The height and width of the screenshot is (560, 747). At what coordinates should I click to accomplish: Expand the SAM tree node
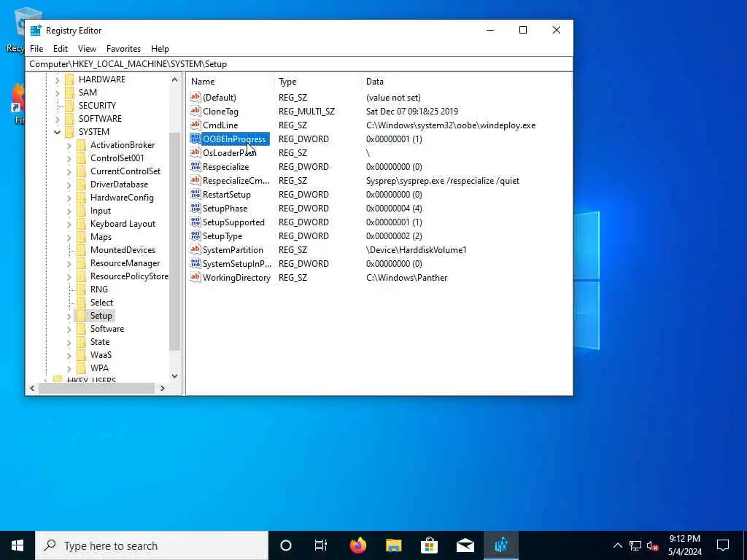pyautogui.click(x=57, y=93)
